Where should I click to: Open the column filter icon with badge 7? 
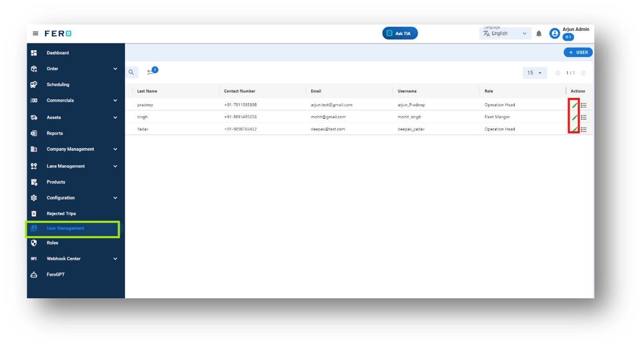point(152,71)
